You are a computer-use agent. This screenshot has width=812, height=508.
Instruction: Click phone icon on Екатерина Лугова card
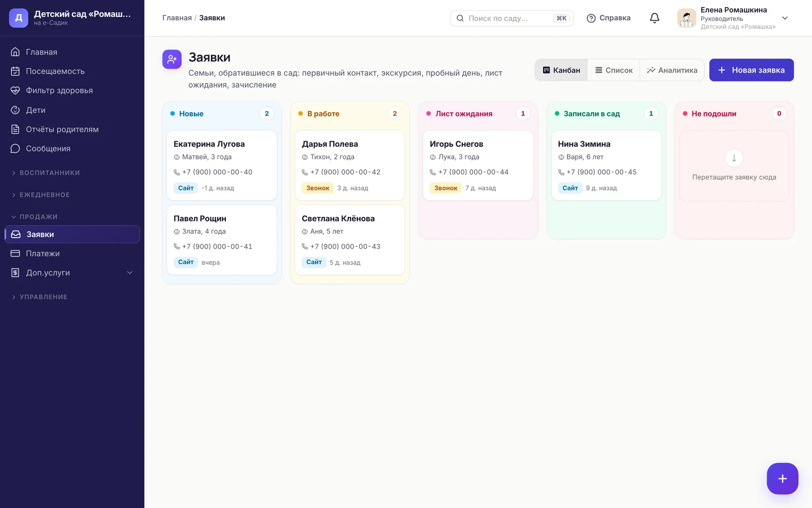click(x=177, y=172)
